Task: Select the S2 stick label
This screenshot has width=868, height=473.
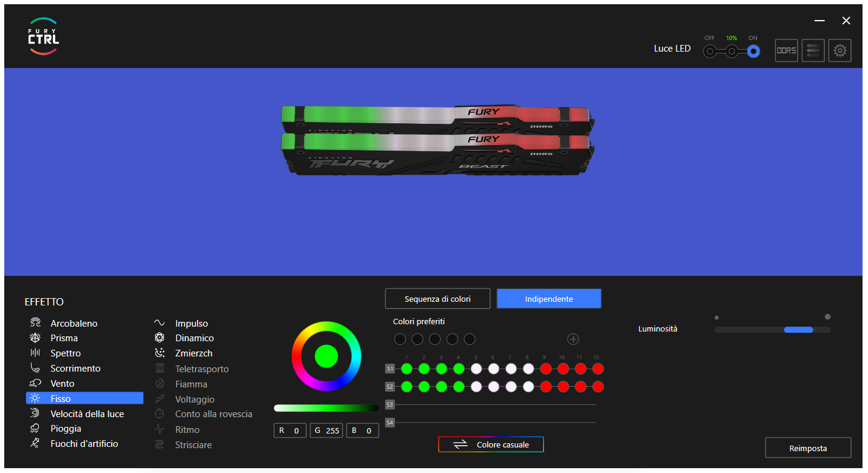Action: tap(390, 386)
